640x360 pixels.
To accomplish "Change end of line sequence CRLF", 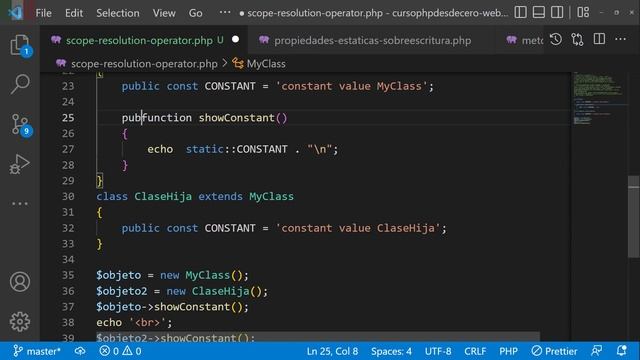I will (x=475, y=351).
